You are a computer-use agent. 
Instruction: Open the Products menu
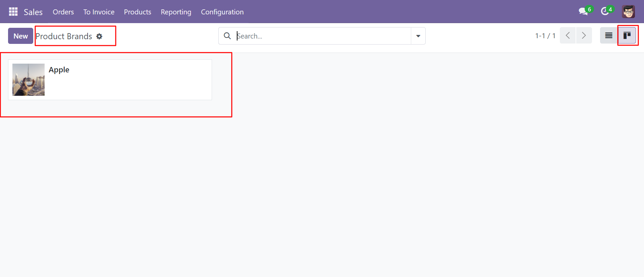click(138, 12)
